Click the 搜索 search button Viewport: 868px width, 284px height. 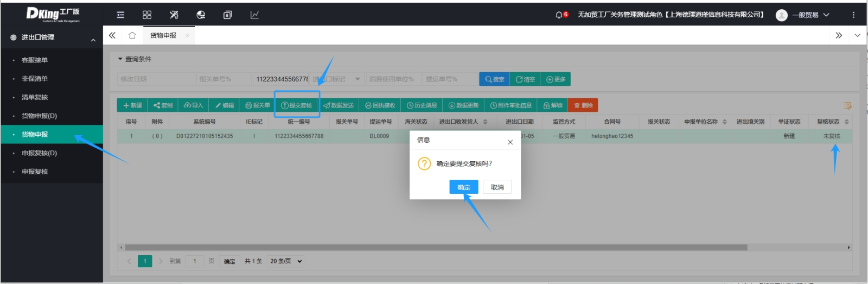494,79
